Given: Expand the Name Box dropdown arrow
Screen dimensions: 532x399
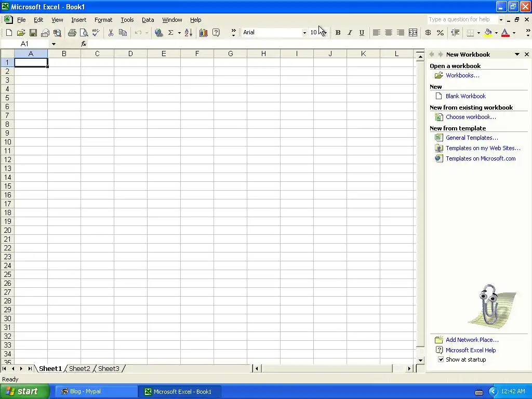Looking at the screenshot, I should [x=54, y=44].
